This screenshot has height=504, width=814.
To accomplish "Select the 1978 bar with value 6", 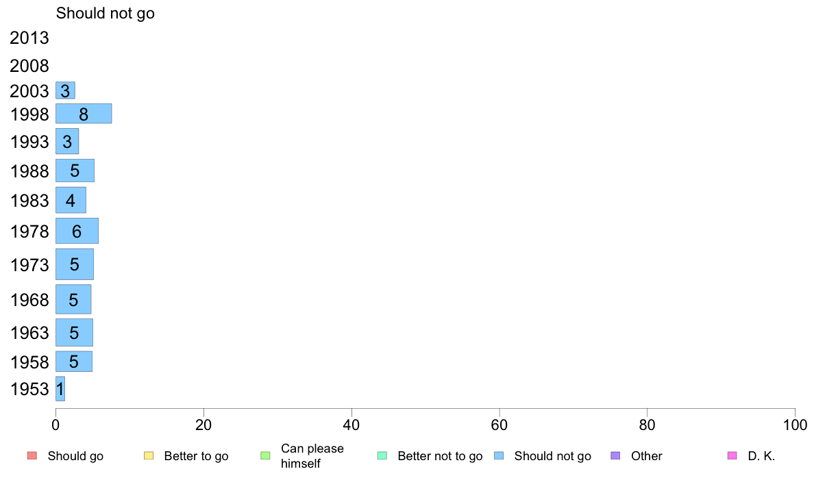I will coord(77,231).
